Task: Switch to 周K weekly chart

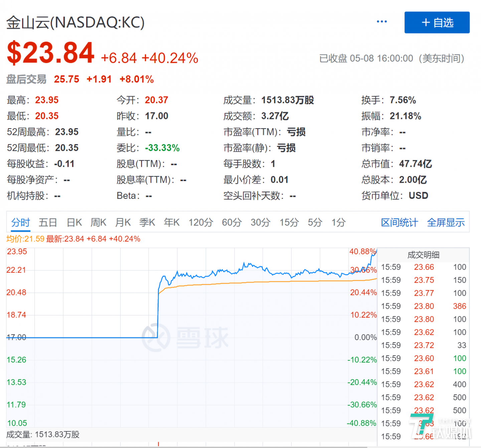Action: click(x=98, y=222)
